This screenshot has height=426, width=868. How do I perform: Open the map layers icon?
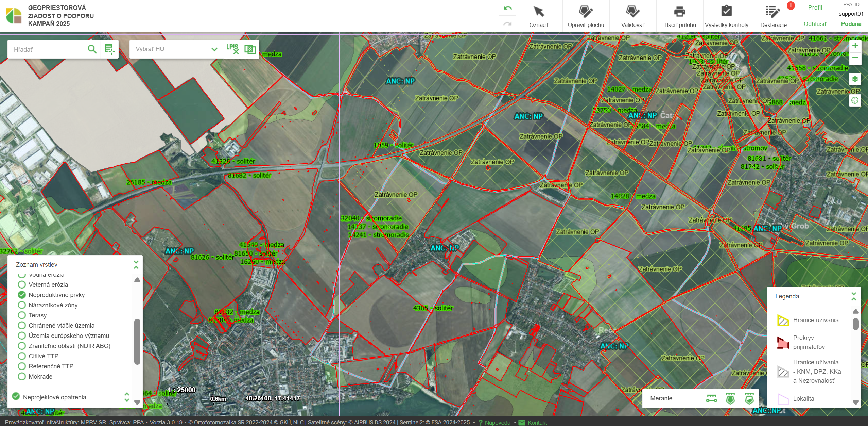[855, 79]
